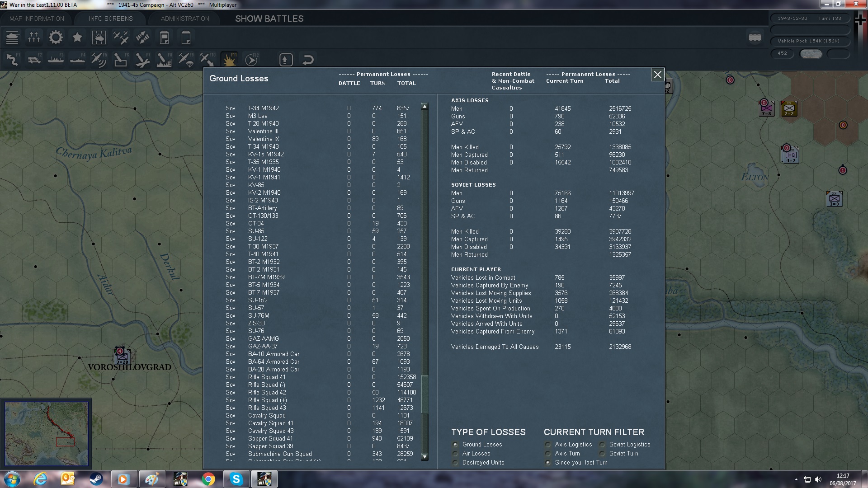Open the Windows Start menu
This screenshot has height=488, width=868.
[x=12, y=479]
